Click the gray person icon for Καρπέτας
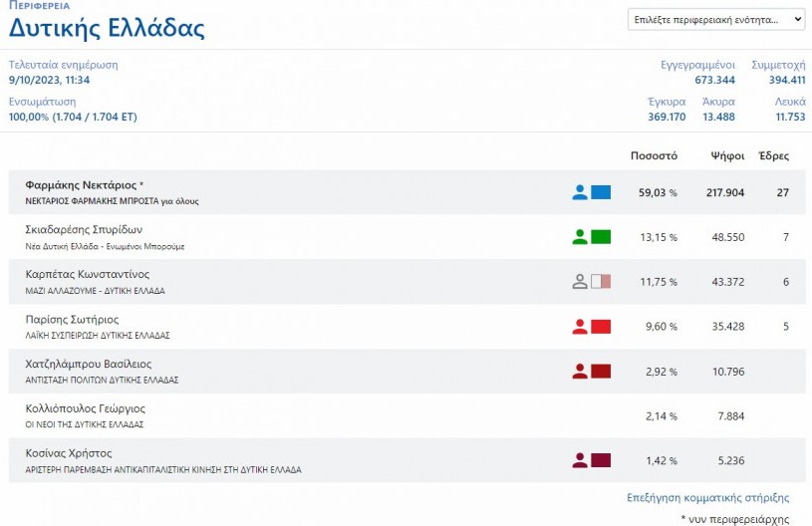This screenshot has width=812, height=526. coord(580,282)
